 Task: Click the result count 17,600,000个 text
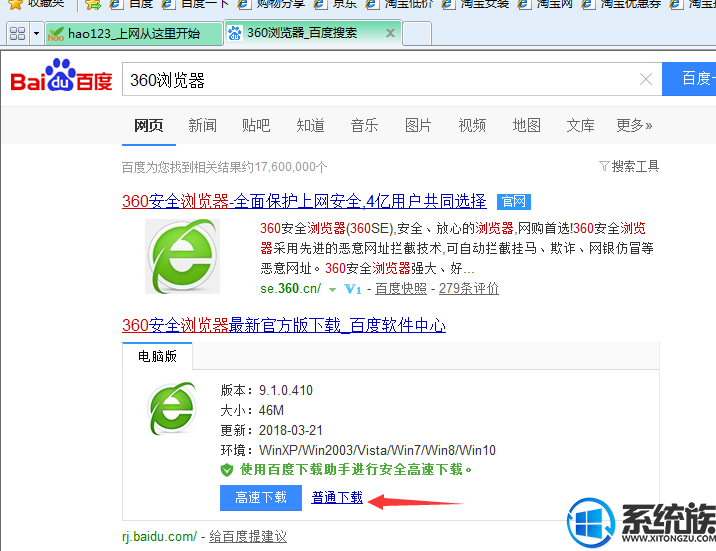pos(224,167)
